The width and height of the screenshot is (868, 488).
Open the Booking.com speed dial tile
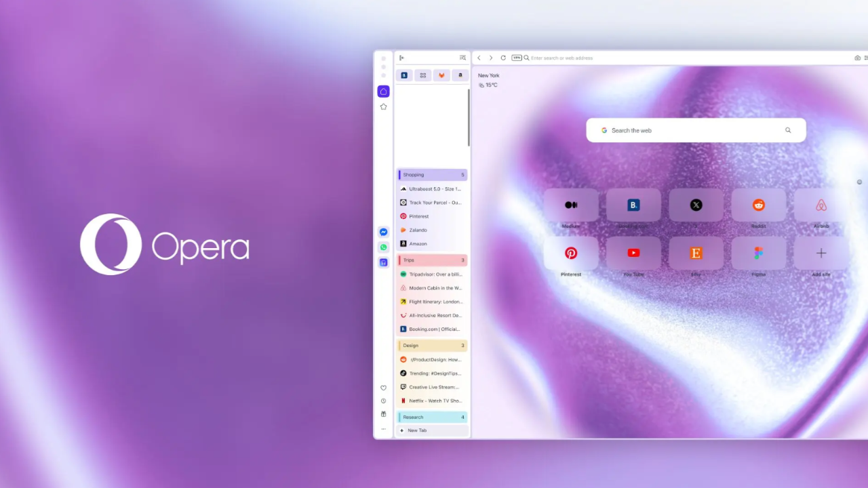click(x=633, y=205)
